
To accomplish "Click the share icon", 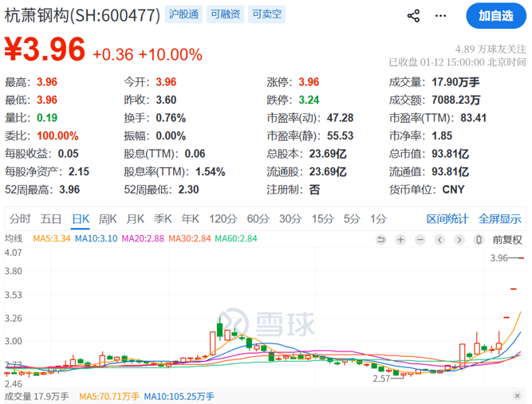I will pos(413,15).
